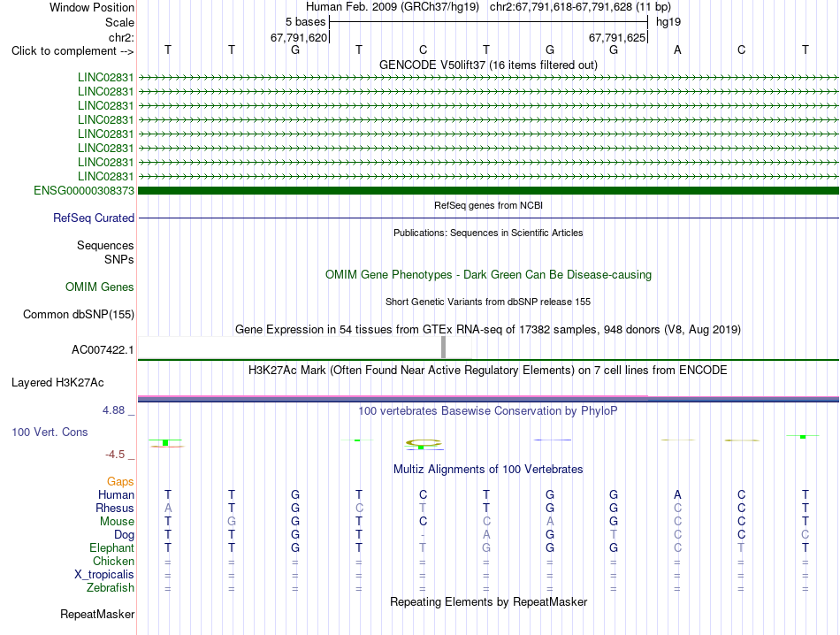Click the pink H3K27Ac signal band
This screenshot has width=840, height=635.
pos(393,397)
